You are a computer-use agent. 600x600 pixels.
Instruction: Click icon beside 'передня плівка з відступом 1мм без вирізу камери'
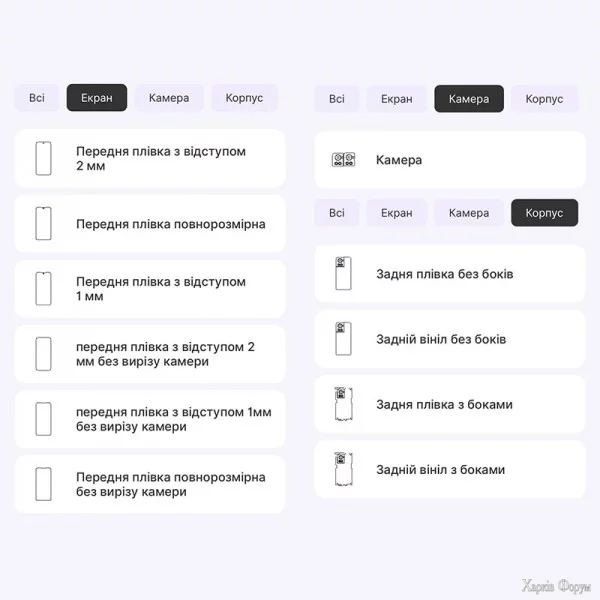click(43, 419)
